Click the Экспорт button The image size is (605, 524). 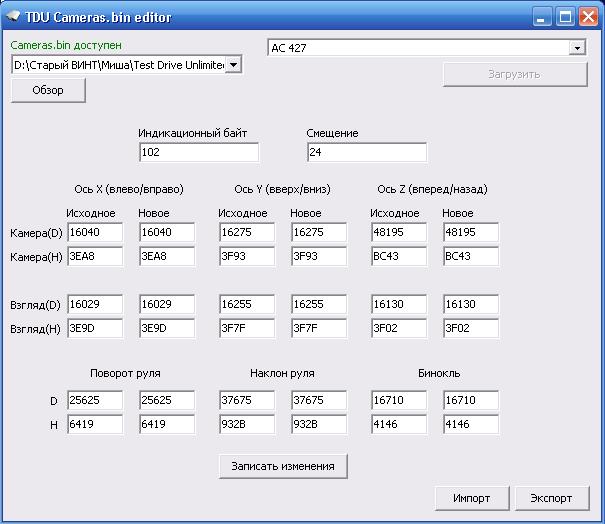coord(551,498)
